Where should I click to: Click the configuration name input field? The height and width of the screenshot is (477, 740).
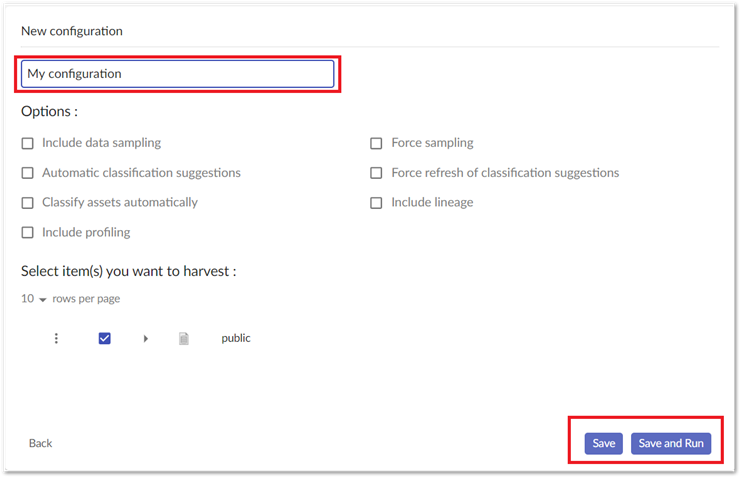click(x=178, y=74)
